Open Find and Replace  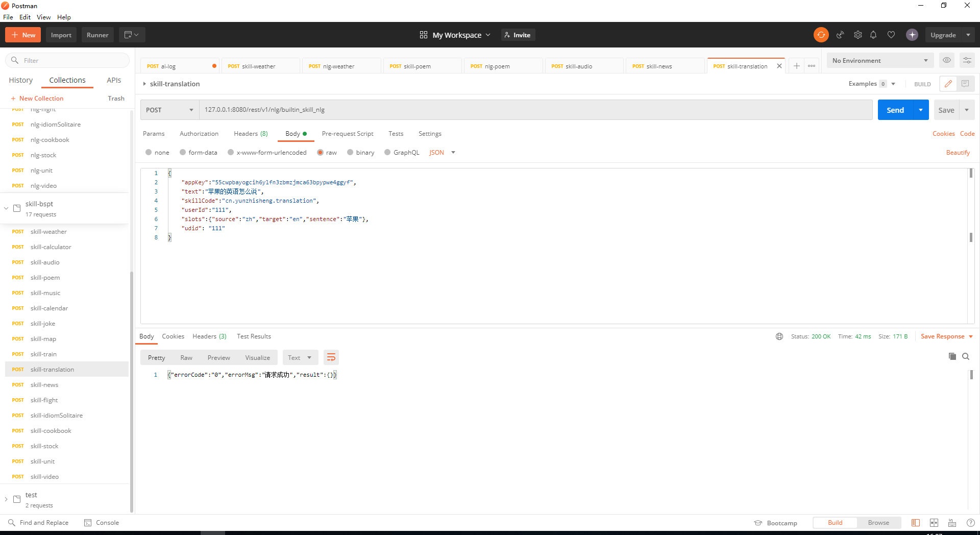pos(38,523)
